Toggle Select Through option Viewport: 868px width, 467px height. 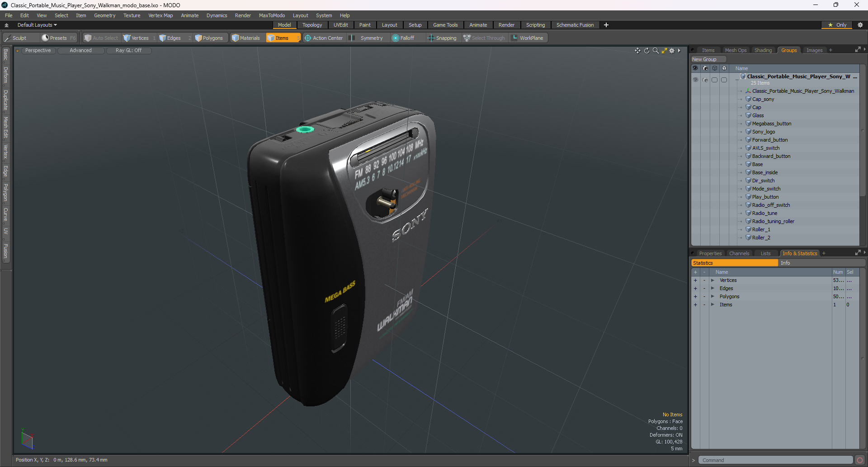point(484,38)
